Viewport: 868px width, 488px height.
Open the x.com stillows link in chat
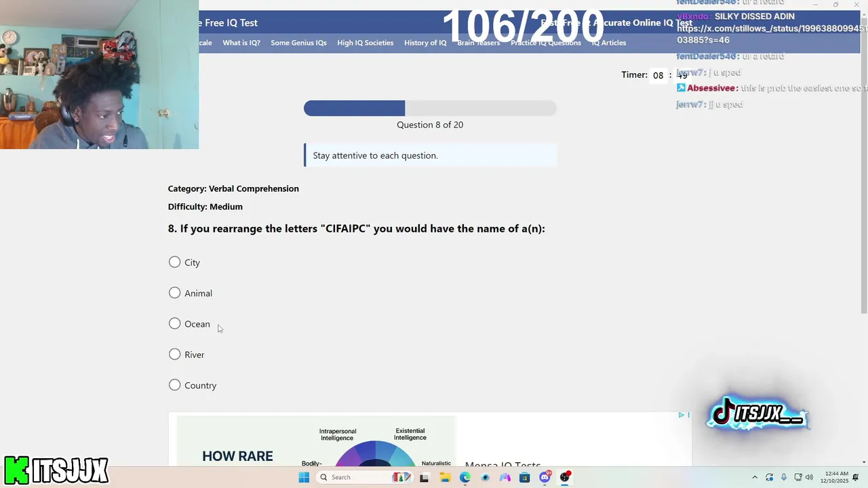point(772,35)
